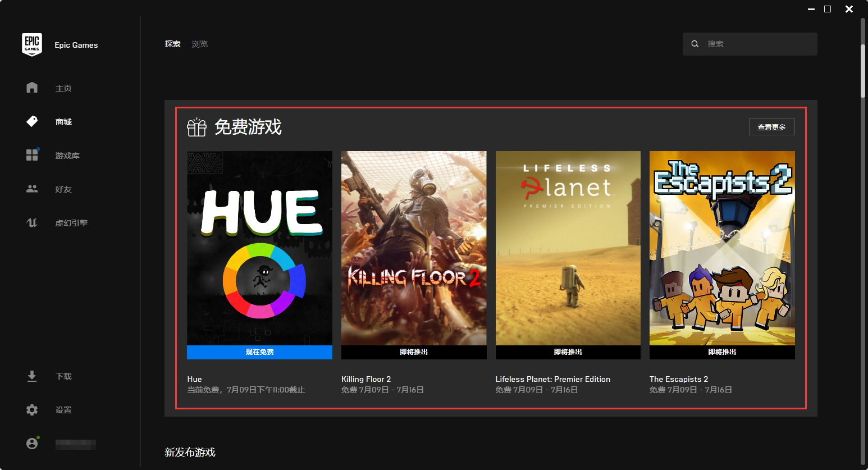The height and width of the screenshot is (470, 868).
Task: Open the 下载 downloads arrow icon
Action: coord(32,376)
